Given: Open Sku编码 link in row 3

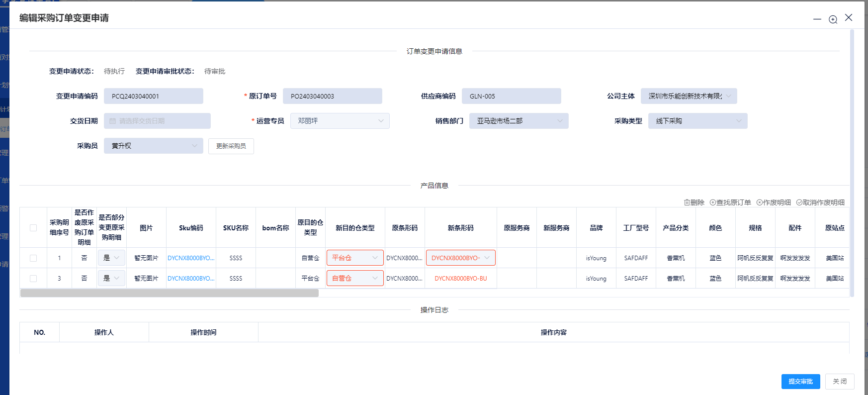Looking at the screenshot, I should pos(191,279).
